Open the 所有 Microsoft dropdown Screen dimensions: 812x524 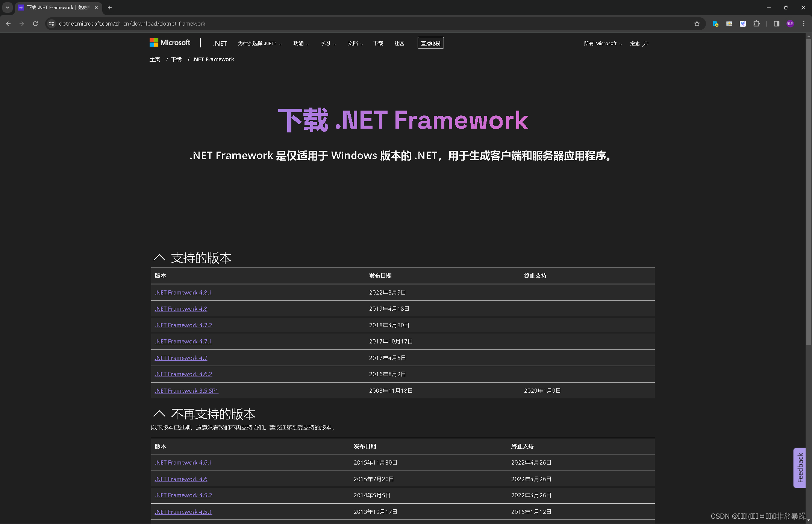coord(603,44)
